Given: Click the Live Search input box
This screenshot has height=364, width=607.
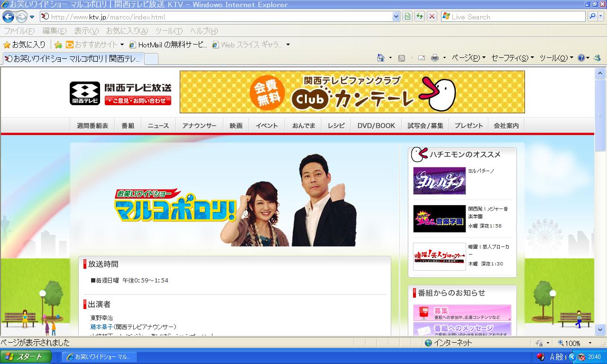Looking at the screenshot, I should click(x=513, y=17).
